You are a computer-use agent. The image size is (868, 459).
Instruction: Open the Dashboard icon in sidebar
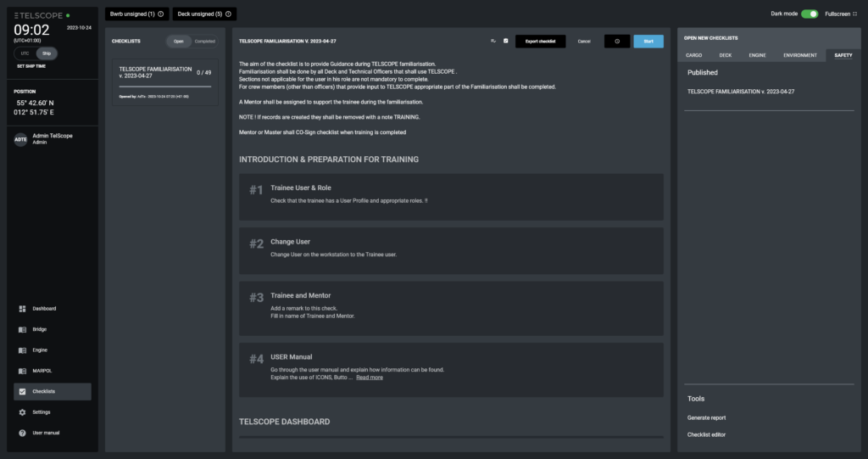tap(22, 308)
